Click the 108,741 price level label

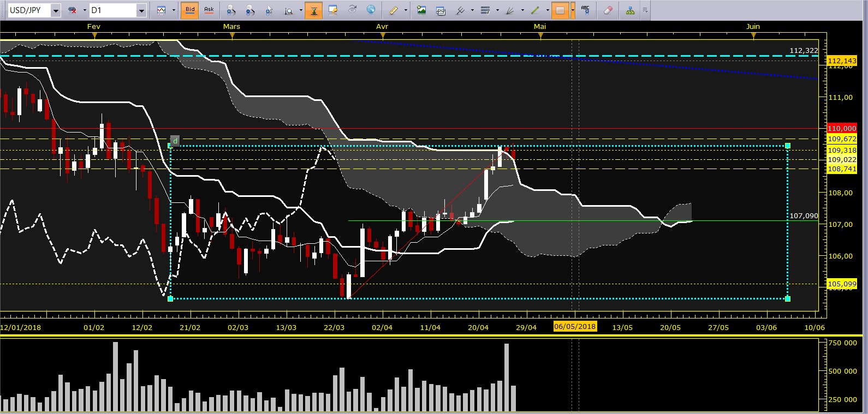[x=842, y=169]
